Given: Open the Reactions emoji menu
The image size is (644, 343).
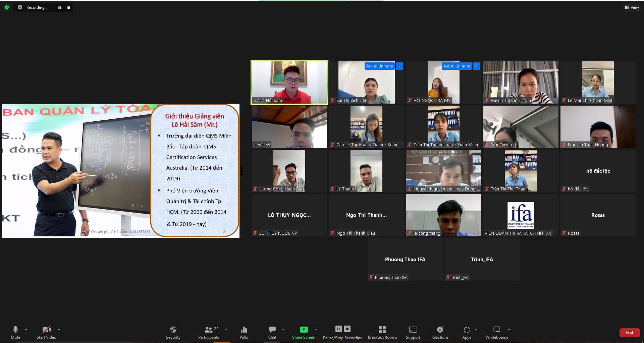Looking at the screenshot, I should pyautogui.click(x=440, y=330).
